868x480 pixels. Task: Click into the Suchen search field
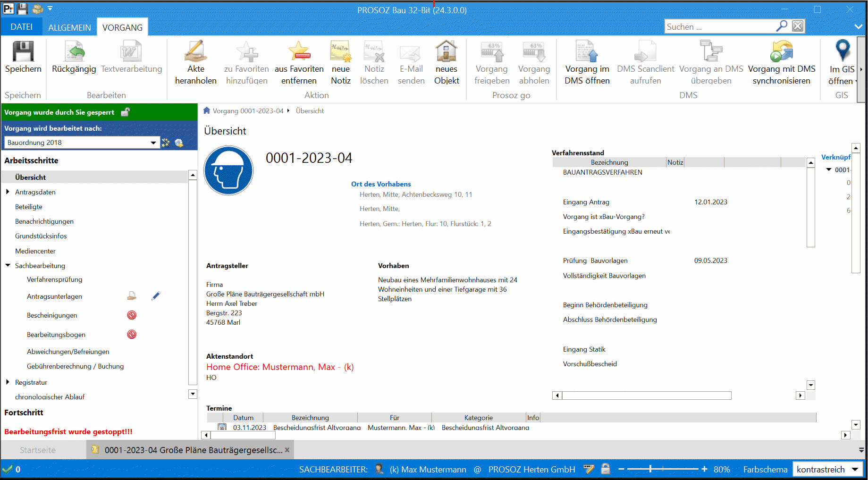(x=720, y=26)
